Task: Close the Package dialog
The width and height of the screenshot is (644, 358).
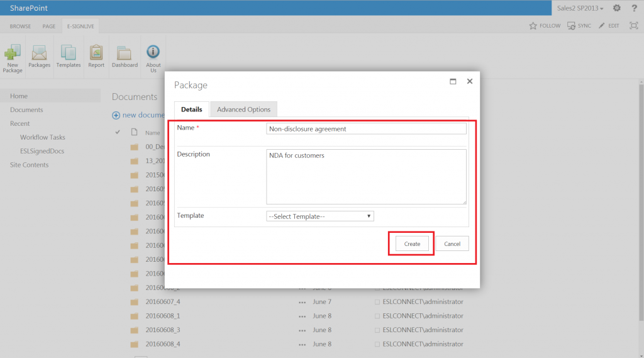Action: pyautogui.click(x=470, y=81)
